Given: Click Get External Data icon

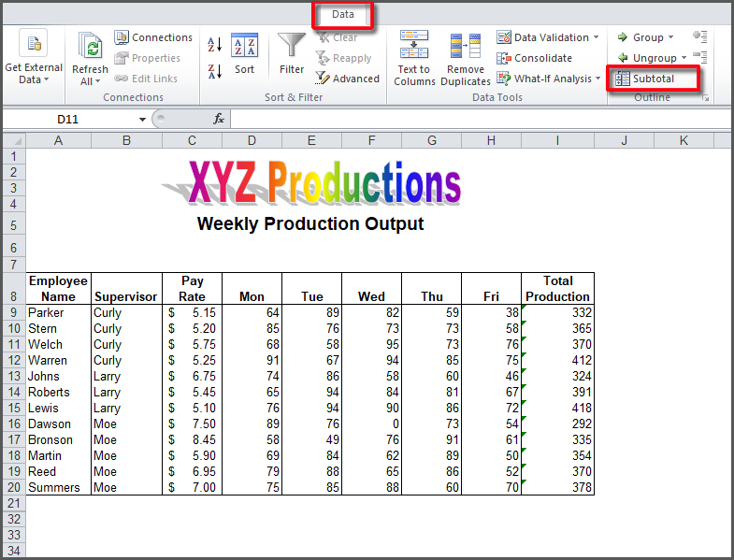Looking at the screenshot, I should (x=34, y=43).
